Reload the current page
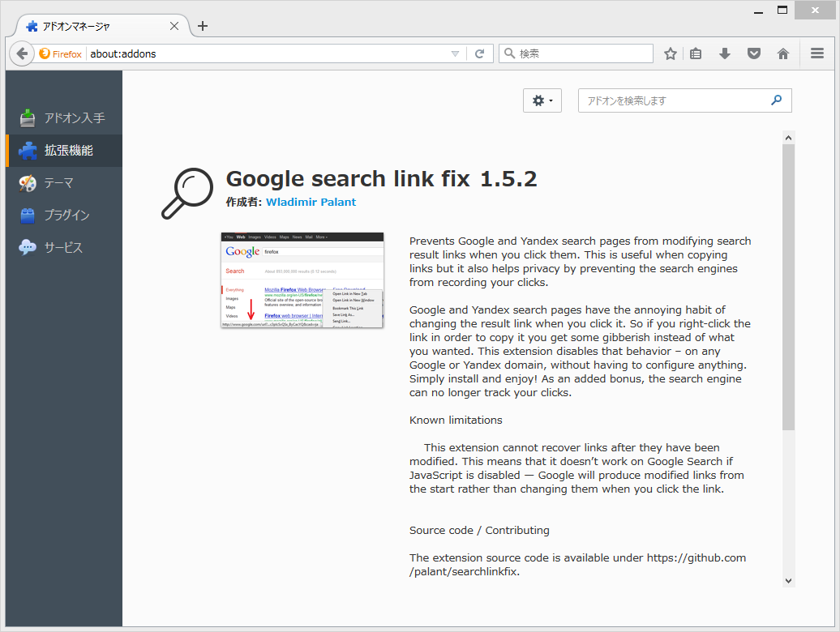This screenshot has width=840, height=632. pos(480,53)
